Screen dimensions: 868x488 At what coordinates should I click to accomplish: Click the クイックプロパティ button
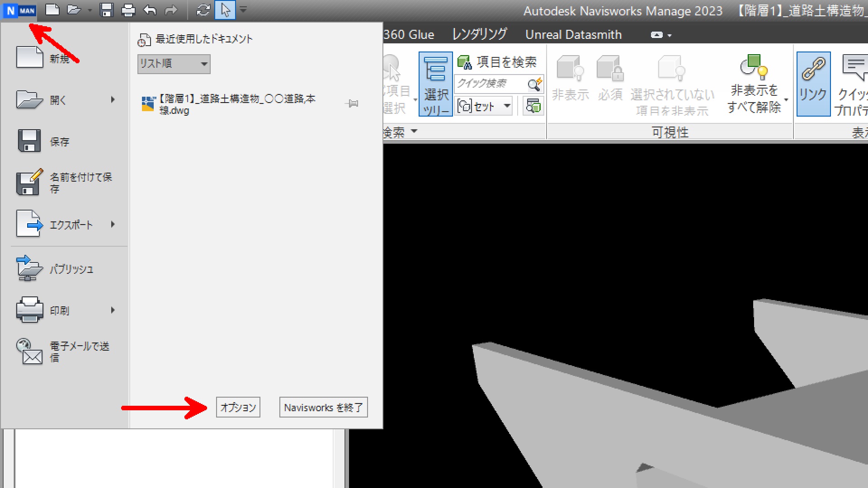852,85
